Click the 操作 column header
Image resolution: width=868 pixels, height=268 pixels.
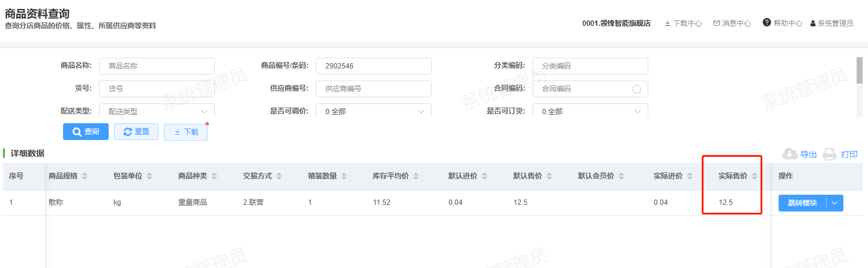click(x=786, y=176)
